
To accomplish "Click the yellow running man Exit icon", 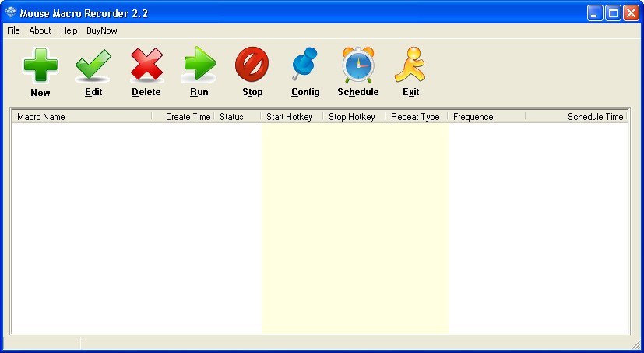I will [410, 65].
